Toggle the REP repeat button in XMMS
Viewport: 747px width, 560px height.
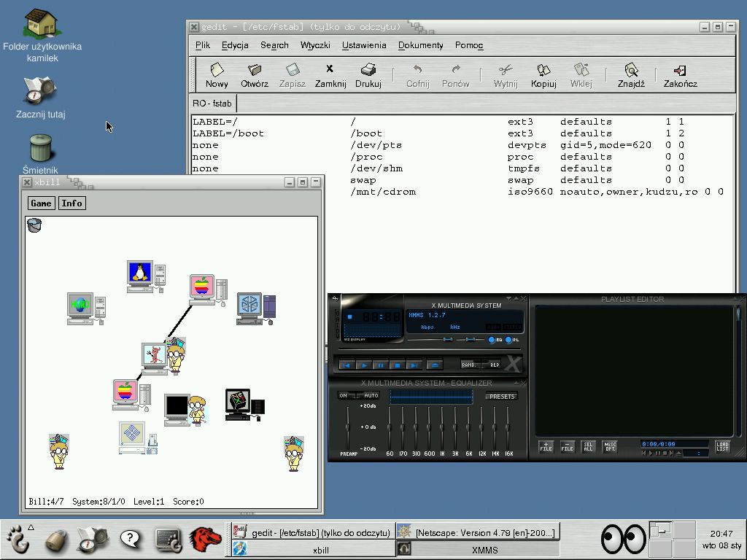(494, 365)
